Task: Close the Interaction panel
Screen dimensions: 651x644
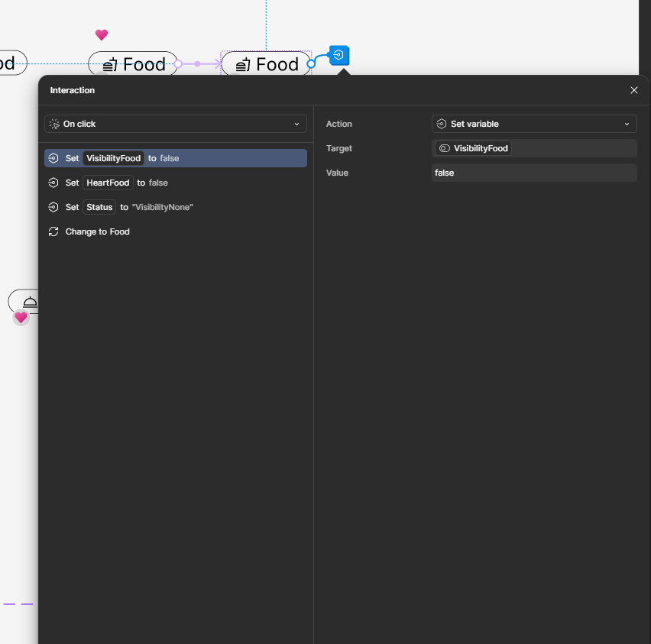Action: tap(633, 90)
